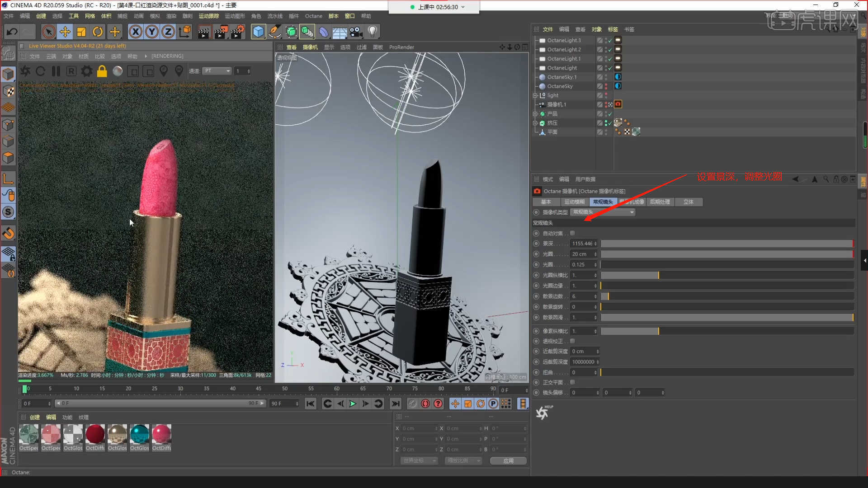The height and width of the screenshot is (488, 868).
Task: Play the animation forward
Action: tap(353, 404)
